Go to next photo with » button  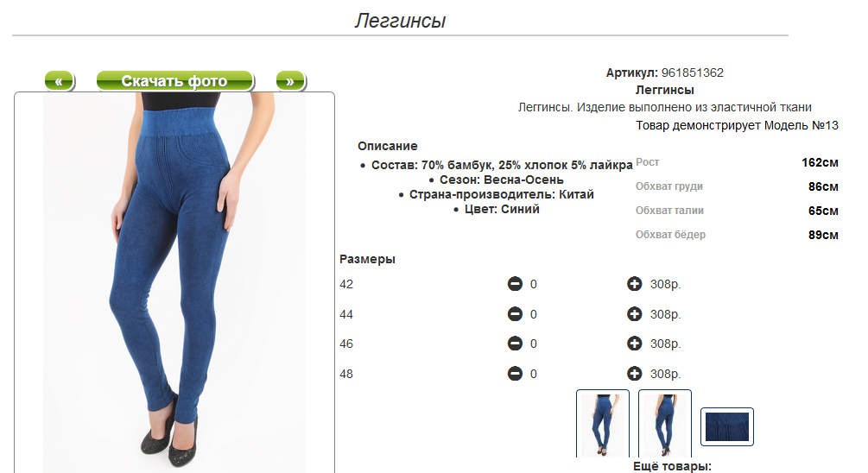tap(290, 81)
